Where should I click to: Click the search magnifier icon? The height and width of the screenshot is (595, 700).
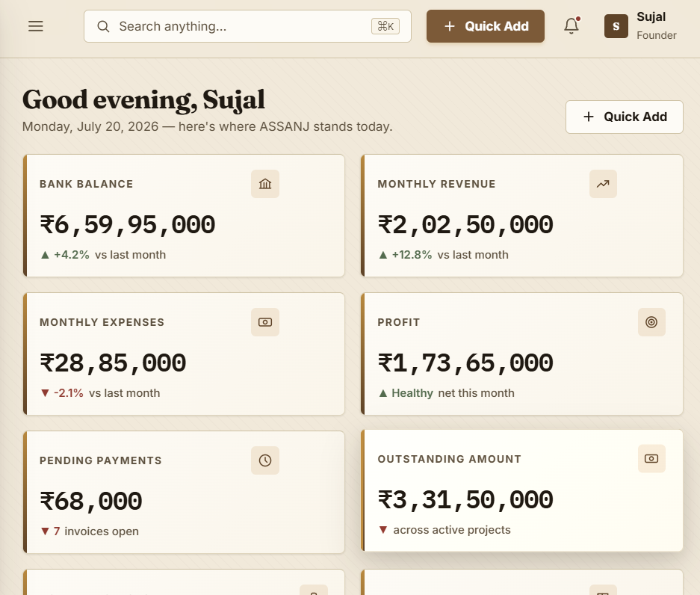103,26
